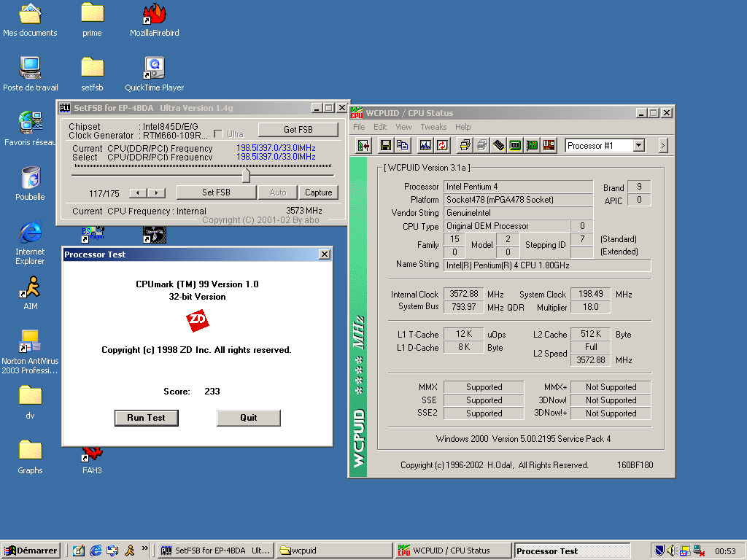Expand quick launch overflow chevron
The height and width of the screenshot is (560, 747).
click(x=145, y=548)
